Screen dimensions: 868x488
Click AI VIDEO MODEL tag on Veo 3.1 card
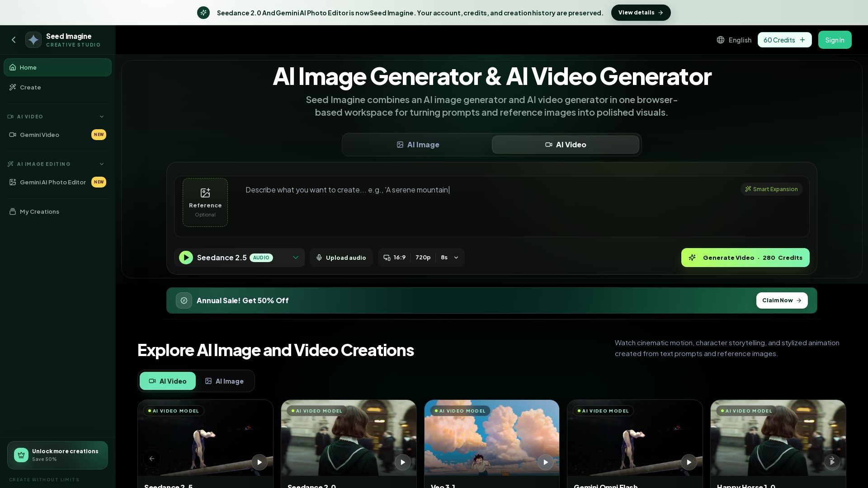tap(460, 411)
